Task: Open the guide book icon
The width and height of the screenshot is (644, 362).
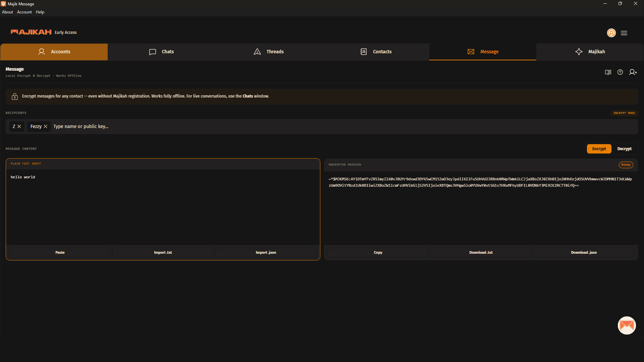Action: [x=608, y=72]
